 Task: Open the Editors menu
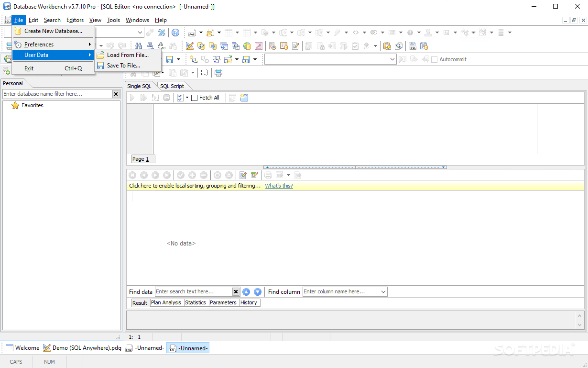click(x=75, y=20)
